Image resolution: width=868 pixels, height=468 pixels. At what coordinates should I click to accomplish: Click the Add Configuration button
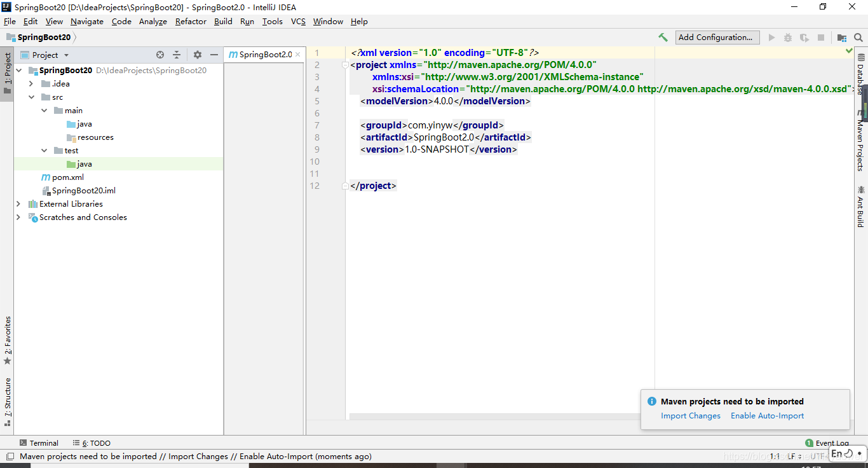[717, 37]
